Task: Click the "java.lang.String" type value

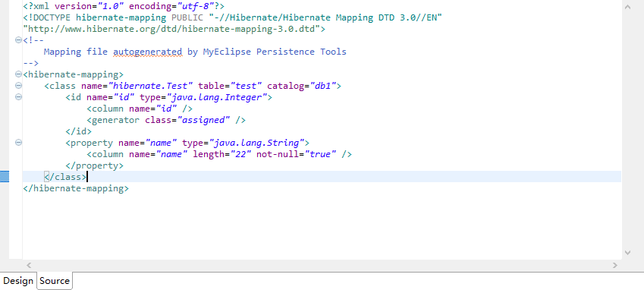Action: pyautogui.click(x=256, y=143)
